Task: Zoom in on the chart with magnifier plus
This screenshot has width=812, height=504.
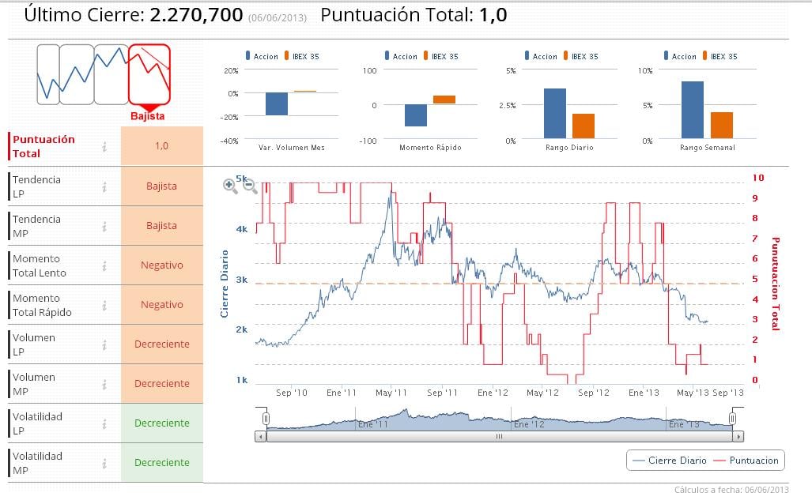Action: coord(230,186)
